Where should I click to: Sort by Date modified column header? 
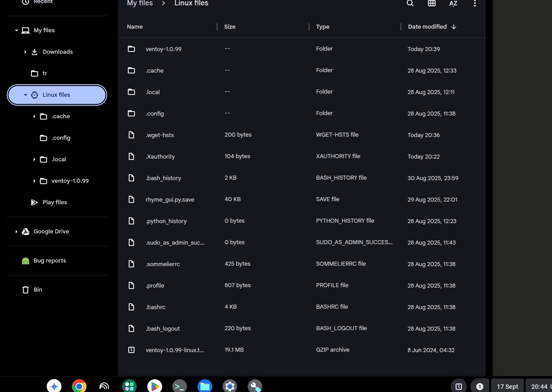(427, 27)
